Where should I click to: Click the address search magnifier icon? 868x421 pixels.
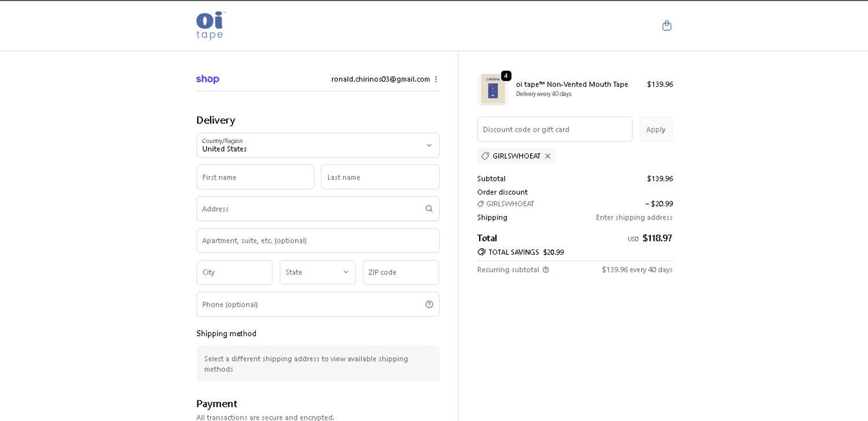coord(429,208)
